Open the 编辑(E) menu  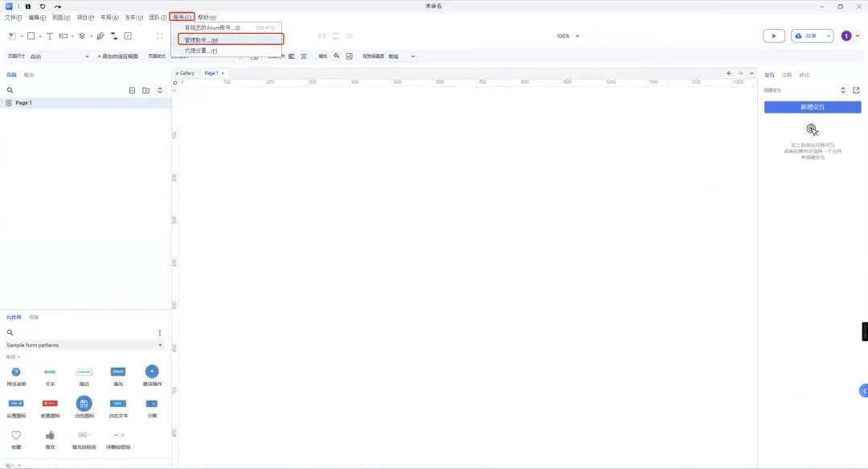click(x=37, y=18)
